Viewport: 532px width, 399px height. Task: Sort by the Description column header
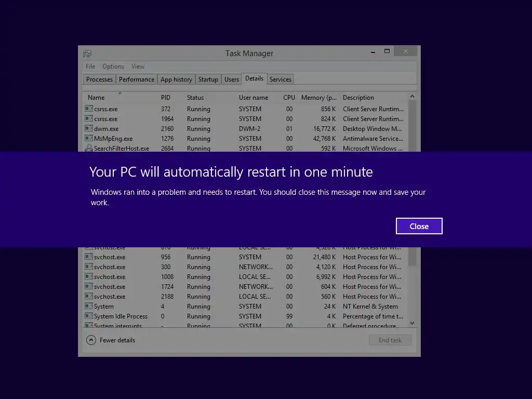pyautogui.click(x=358, y=97)
